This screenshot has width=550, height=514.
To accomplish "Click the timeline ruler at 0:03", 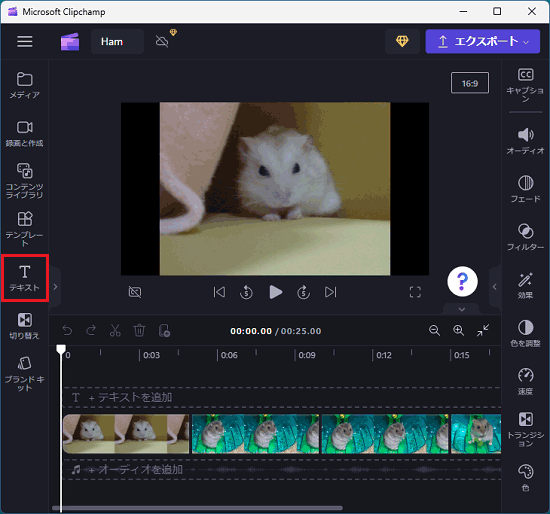I will (x=151, y=355).
